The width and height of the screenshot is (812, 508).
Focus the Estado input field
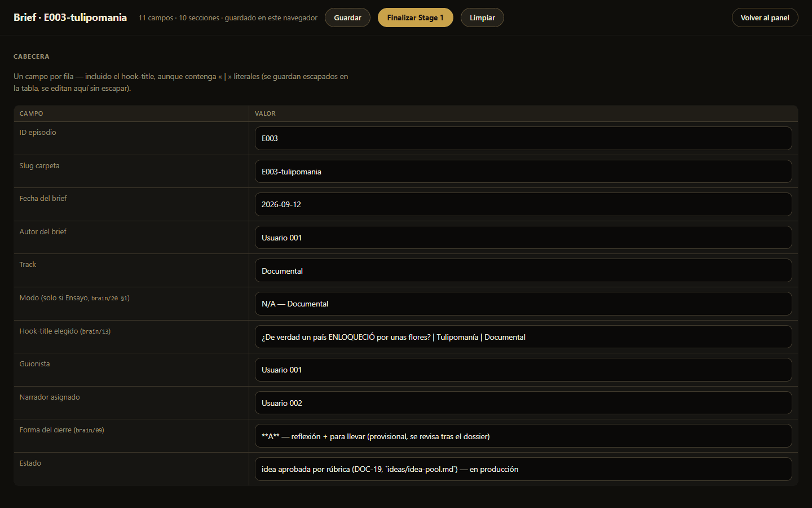pos(523,469)
